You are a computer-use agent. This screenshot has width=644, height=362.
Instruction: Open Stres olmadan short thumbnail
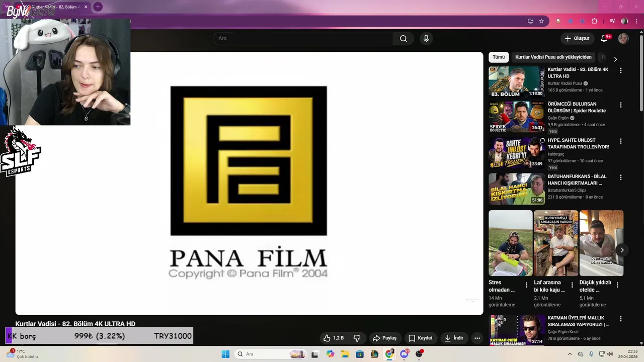(x=510, y=243)
